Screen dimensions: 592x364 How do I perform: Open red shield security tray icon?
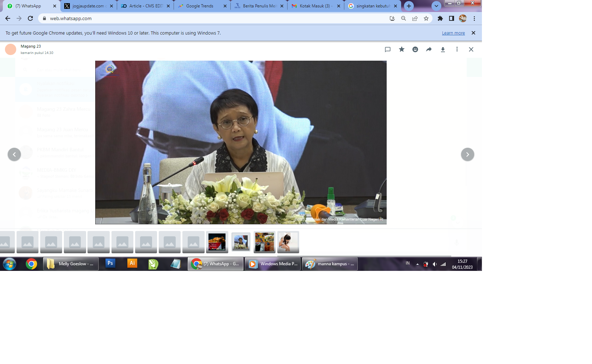pos(426,264)
